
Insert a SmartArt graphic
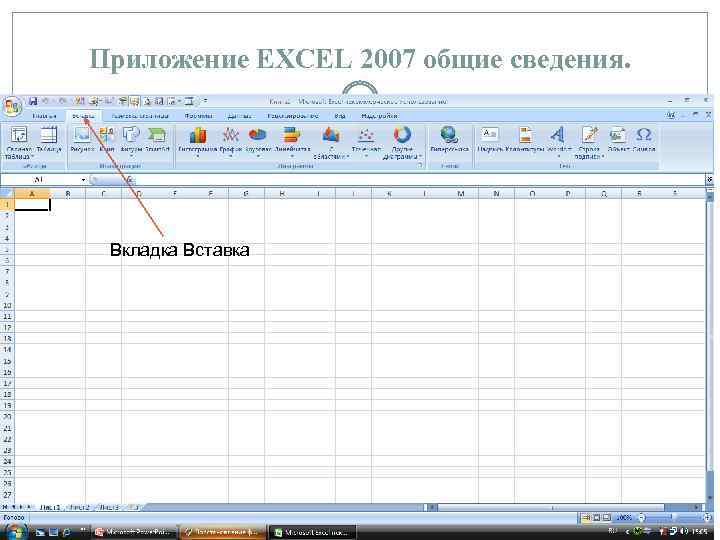pos(157,140)
